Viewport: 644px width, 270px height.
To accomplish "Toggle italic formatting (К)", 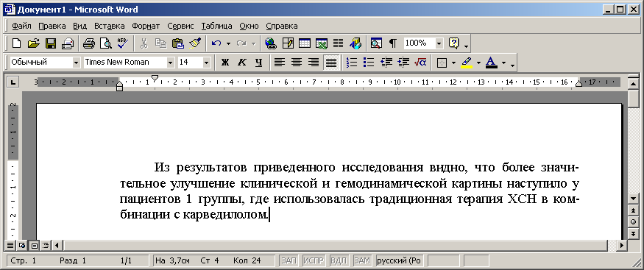I will coord(242,63).
